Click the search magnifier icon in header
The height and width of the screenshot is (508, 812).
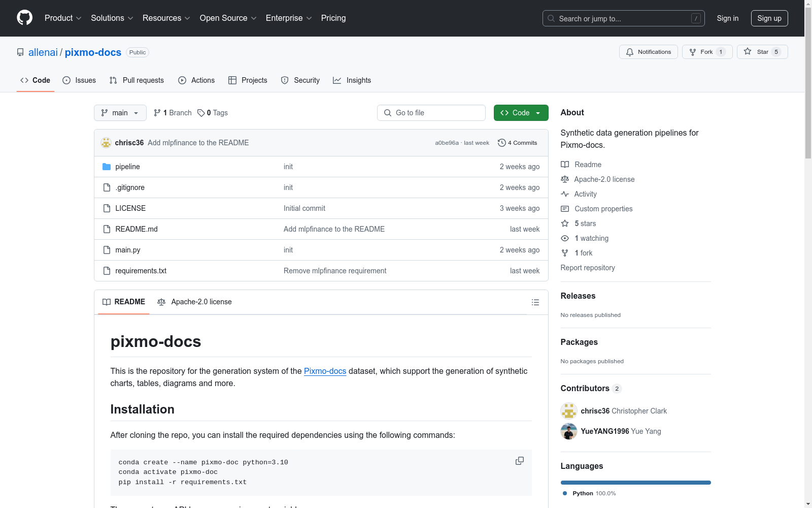(x=551, y=18)
